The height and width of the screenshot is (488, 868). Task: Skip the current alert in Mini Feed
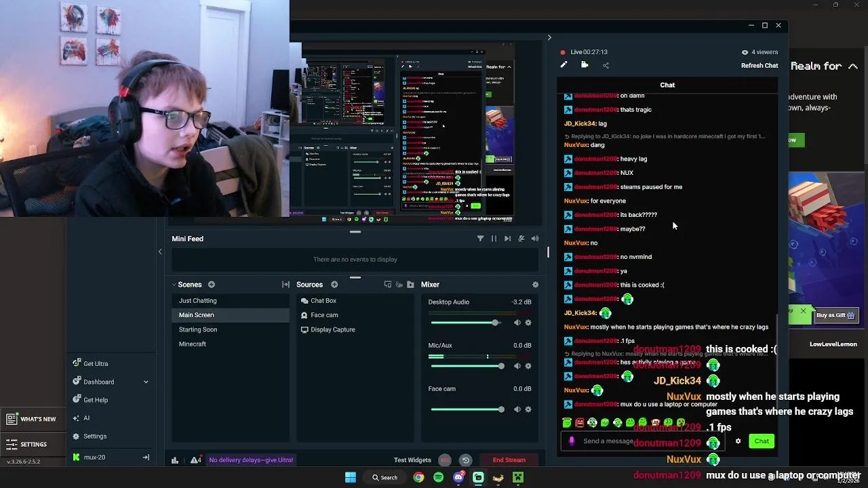[507, 239]
